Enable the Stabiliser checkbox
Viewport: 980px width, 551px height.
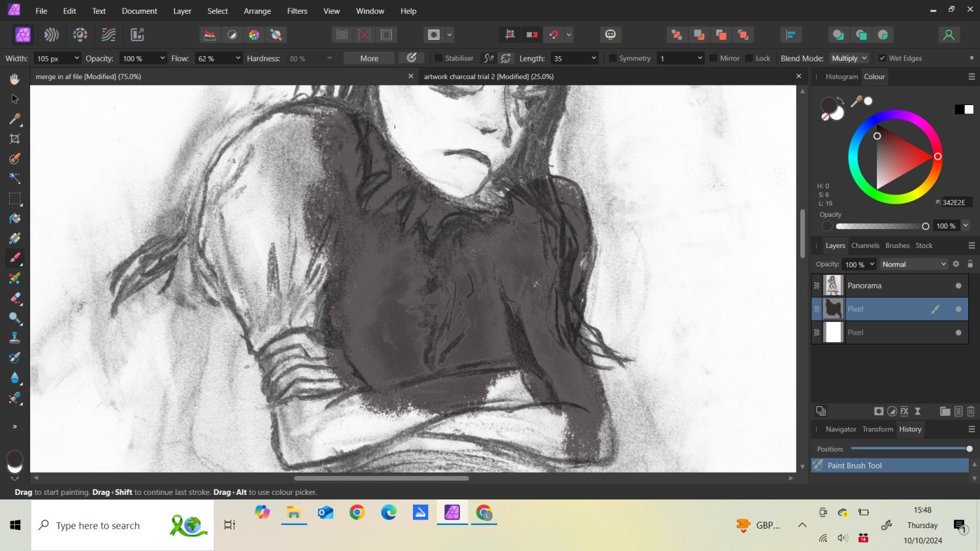click(438, 58)
